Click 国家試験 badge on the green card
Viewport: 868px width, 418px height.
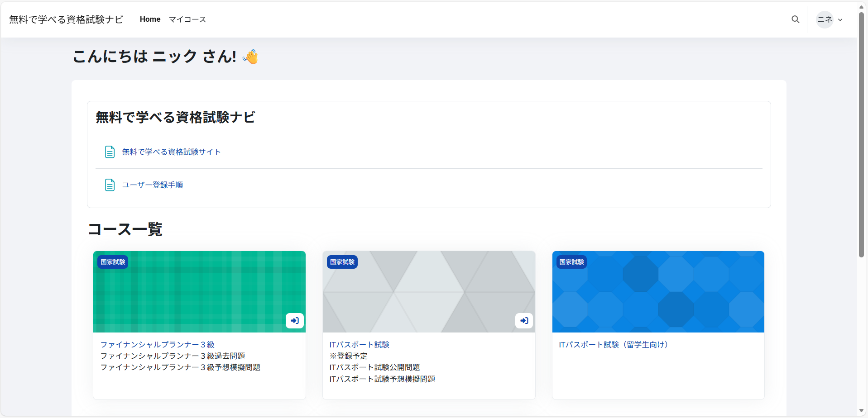click(113, 262)
